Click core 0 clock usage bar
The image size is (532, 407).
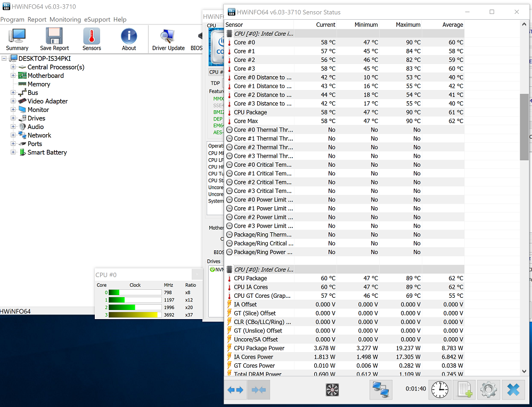click(x=135, y=292)
